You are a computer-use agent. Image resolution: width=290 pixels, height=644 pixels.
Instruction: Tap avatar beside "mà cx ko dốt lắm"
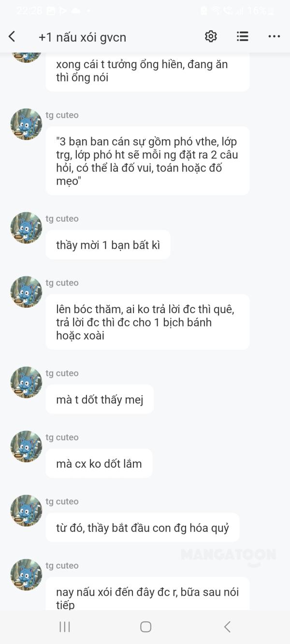point(26,446)
